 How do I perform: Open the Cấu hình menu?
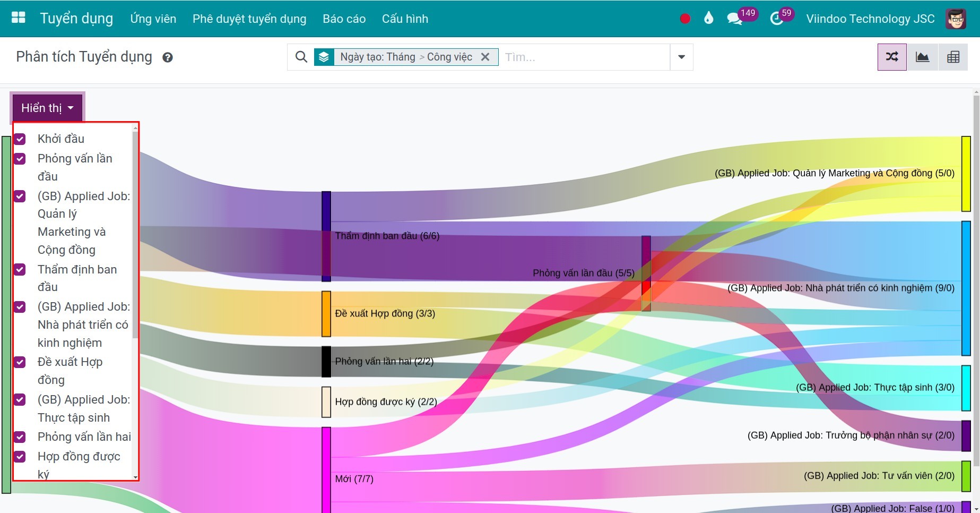405,19
